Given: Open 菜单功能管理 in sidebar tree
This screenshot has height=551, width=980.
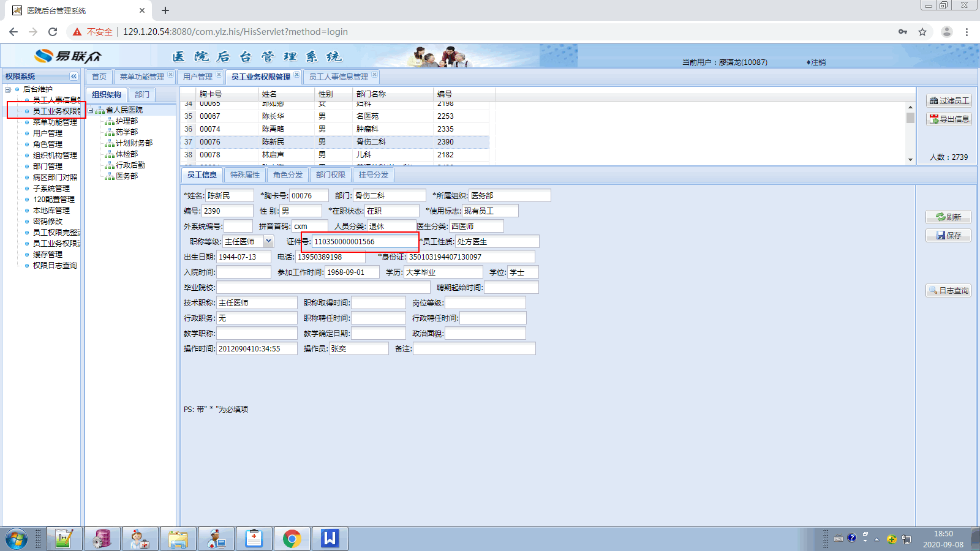Looking at the screenshot, I should tap(55, 122).
